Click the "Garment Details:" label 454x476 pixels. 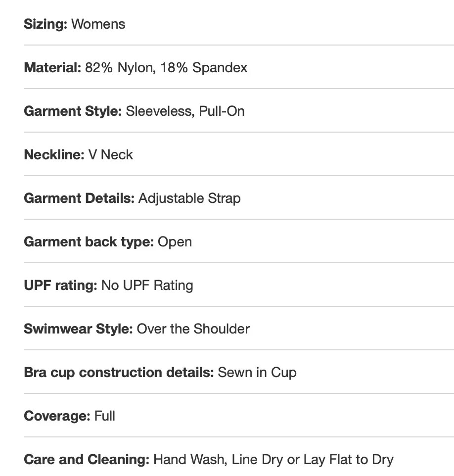click(79, 198)
